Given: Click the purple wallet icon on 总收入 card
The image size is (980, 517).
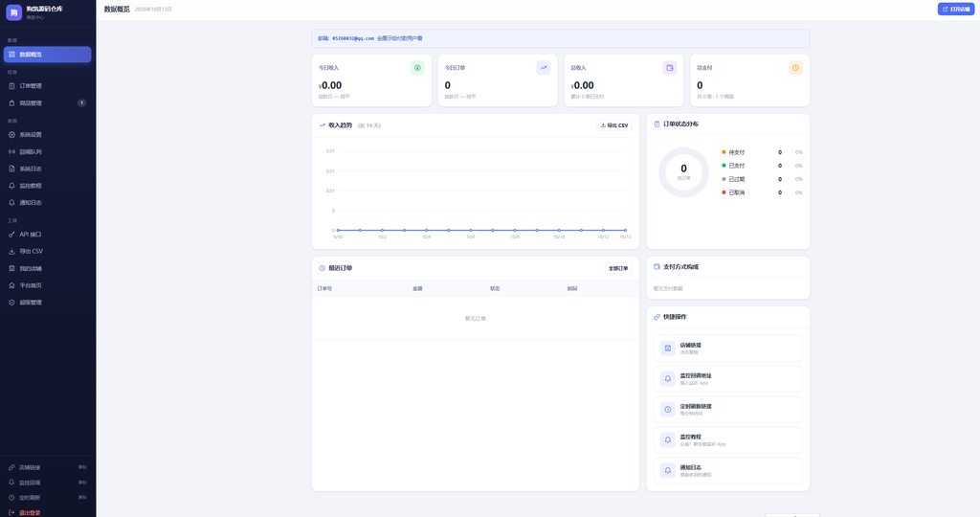Looking at the screenshot, I should (669, 68).
